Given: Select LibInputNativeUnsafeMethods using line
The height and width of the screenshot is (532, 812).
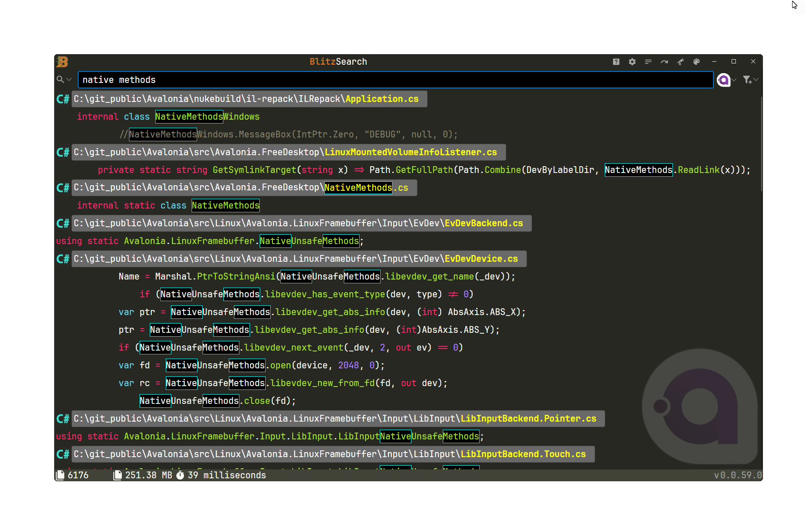Looking at the screenshot, I should point(270,436).
